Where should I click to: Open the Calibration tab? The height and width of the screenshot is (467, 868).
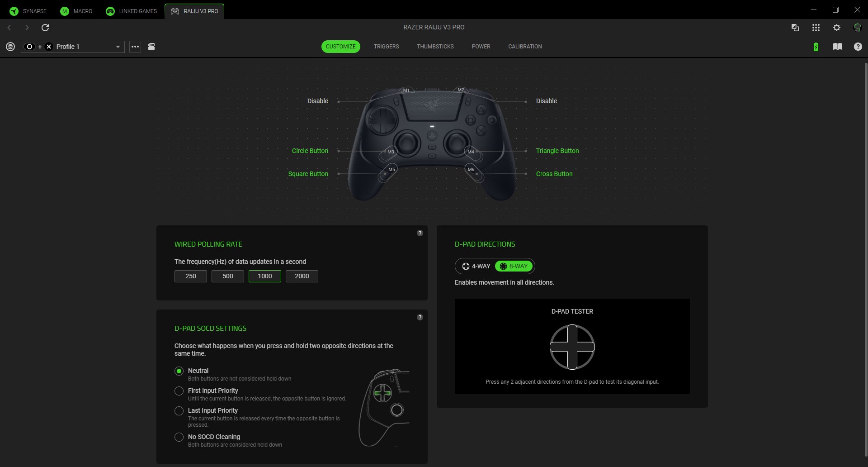(524, 47)
